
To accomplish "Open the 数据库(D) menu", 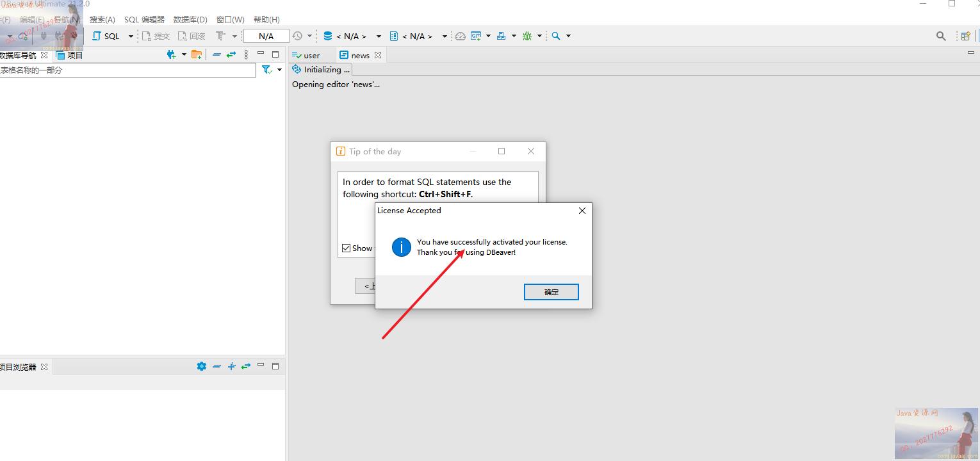I will [190, 20].
